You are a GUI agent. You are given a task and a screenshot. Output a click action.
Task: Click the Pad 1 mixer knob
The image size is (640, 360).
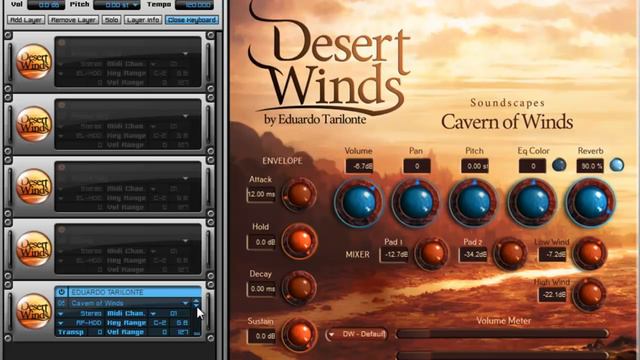[x=431, y=253]
